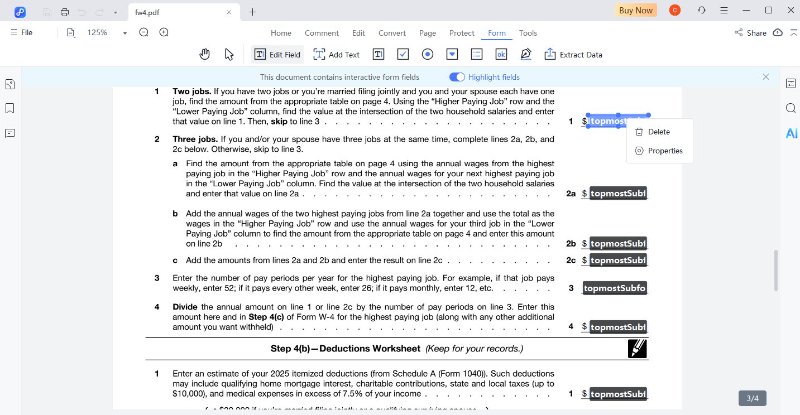Screen dimensions: 800x415
Task: Open the comments panel in left sidebar
Action: click(x=10, y=134)
